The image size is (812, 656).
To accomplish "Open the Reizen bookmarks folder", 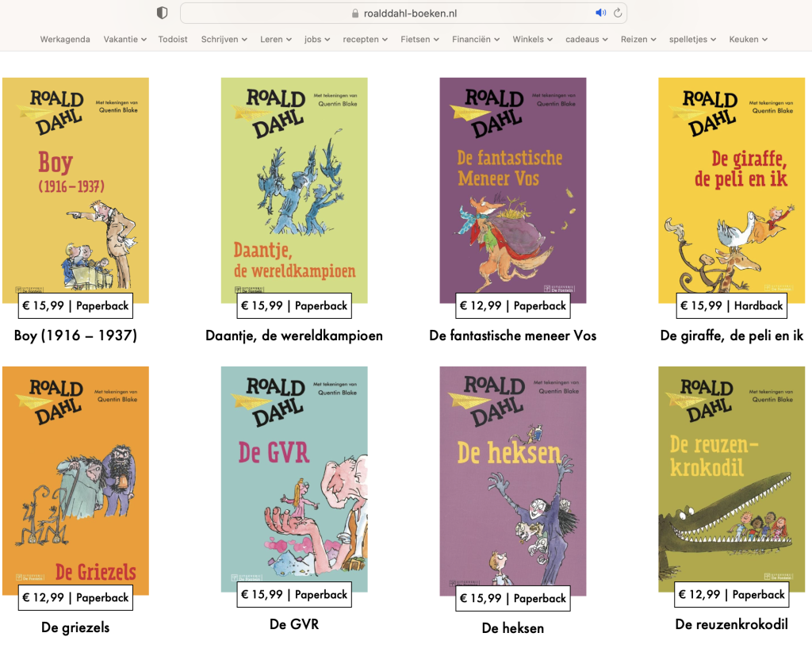I will coord(638,40).
